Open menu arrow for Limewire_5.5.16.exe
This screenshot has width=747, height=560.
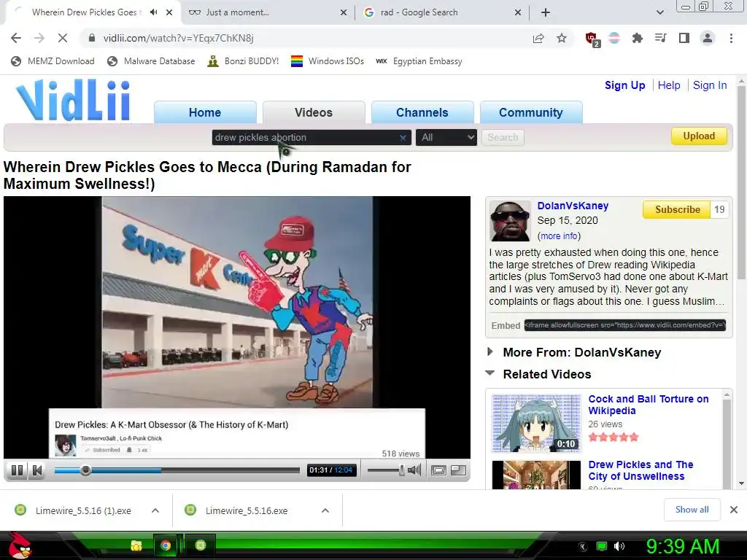[x=325, y=510]
